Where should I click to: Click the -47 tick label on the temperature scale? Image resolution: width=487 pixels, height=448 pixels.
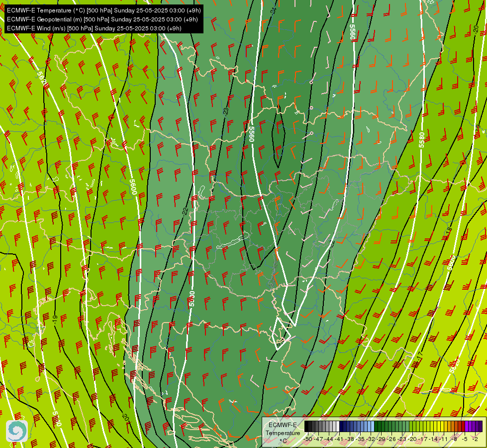click(x=318, y=439)
